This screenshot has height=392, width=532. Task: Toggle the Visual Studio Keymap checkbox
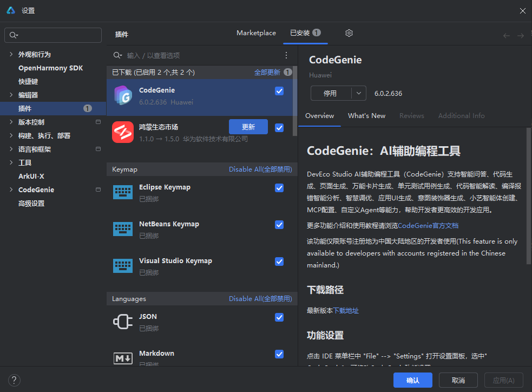[x=279, y=262]
